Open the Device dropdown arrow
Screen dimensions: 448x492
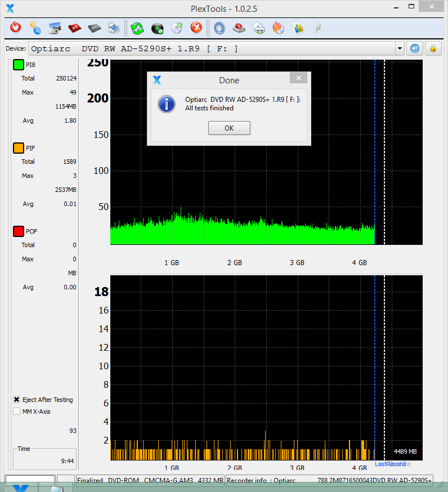click(x=400, y=48)
